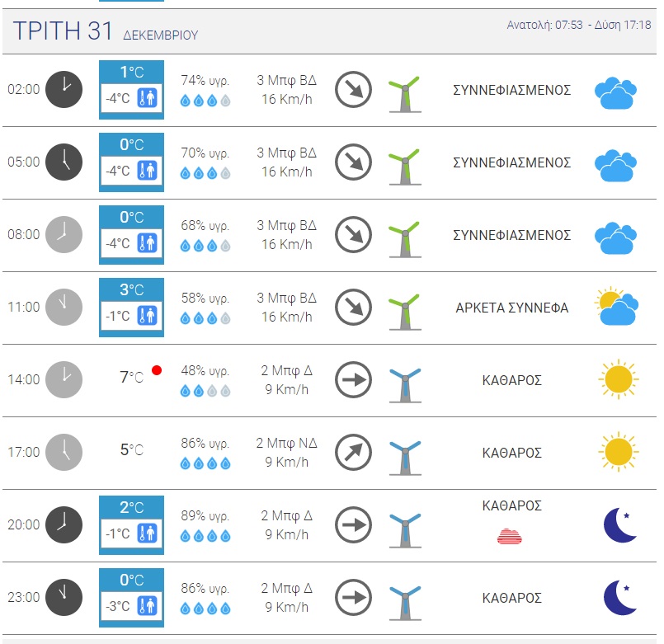Click the 2 Μπφ ΝΔ wind text

pyautogui.click(x=287, y=444)
